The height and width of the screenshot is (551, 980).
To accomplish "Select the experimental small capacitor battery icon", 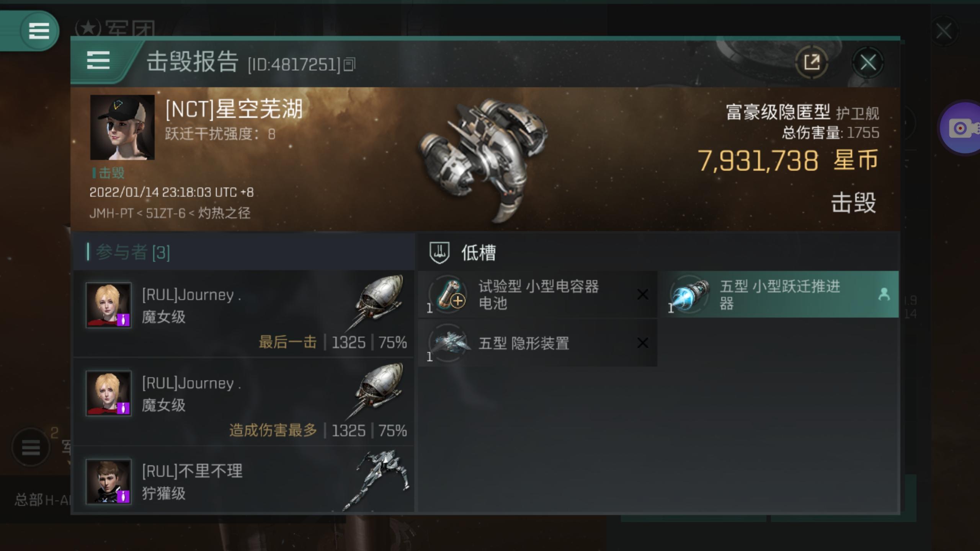I will point(448,294).
